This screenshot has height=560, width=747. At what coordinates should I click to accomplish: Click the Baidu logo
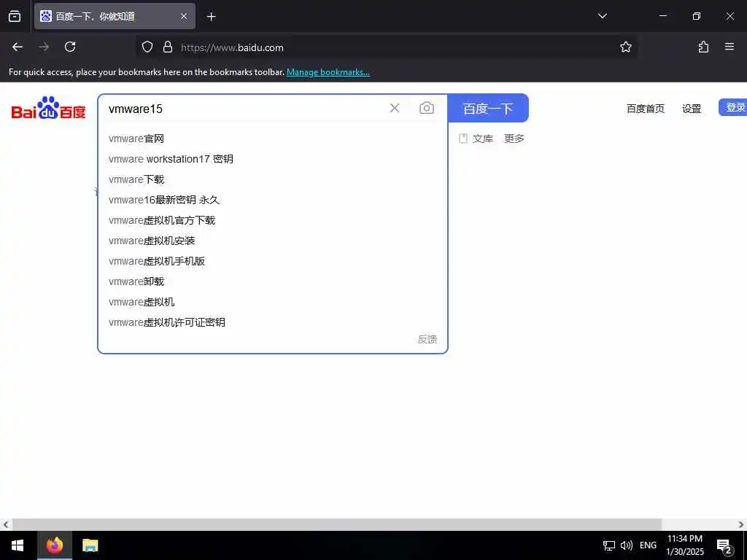pyautogui.click(x=49, y=108)
